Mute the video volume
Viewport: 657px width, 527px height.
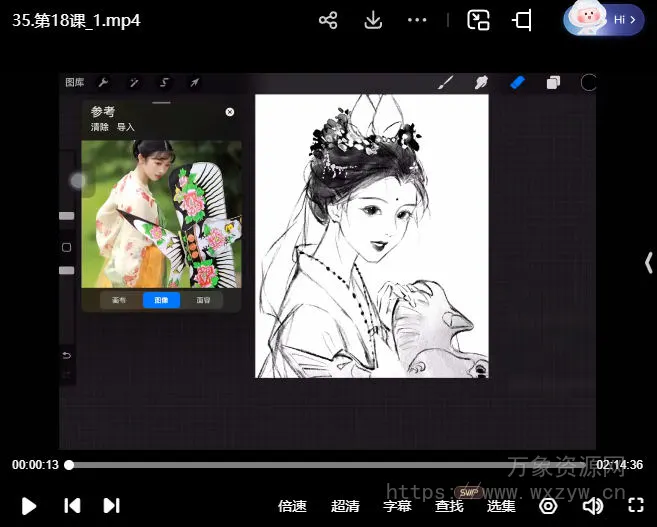point(592,506)
